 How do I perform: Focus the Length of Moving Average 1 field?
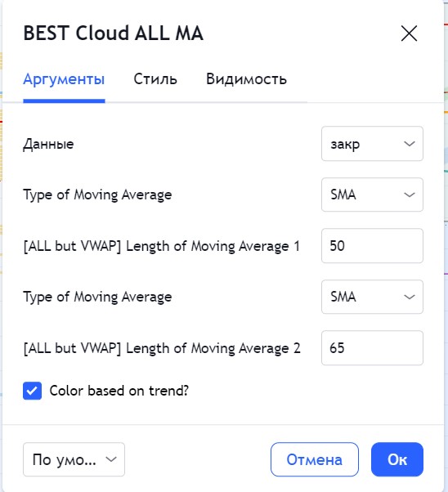point(372,246)
